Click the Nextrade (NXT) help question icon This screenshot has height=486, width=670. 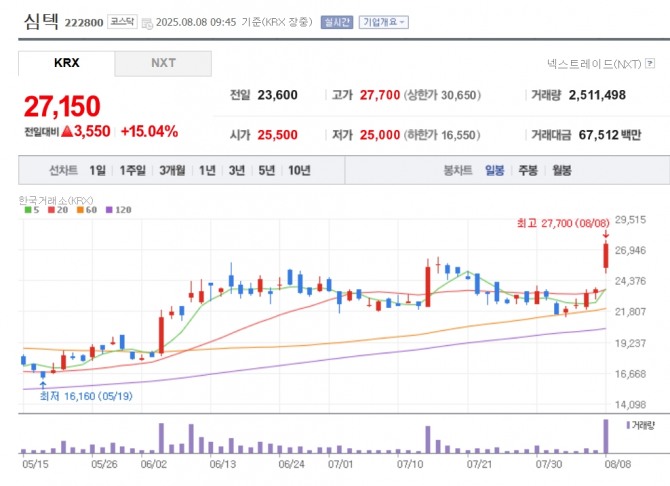click(x=650, y=63)
